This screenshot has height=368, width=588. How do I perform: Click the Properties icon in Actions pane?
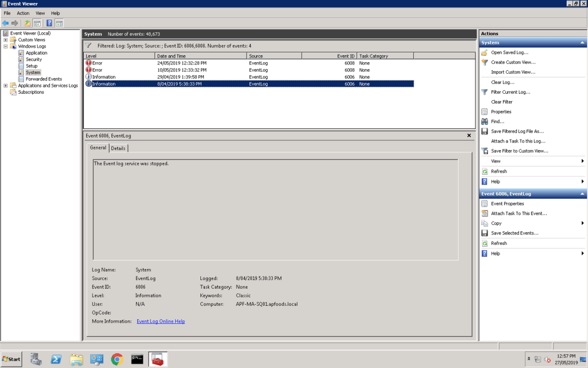pyautogui.click(x=485, y=112)
